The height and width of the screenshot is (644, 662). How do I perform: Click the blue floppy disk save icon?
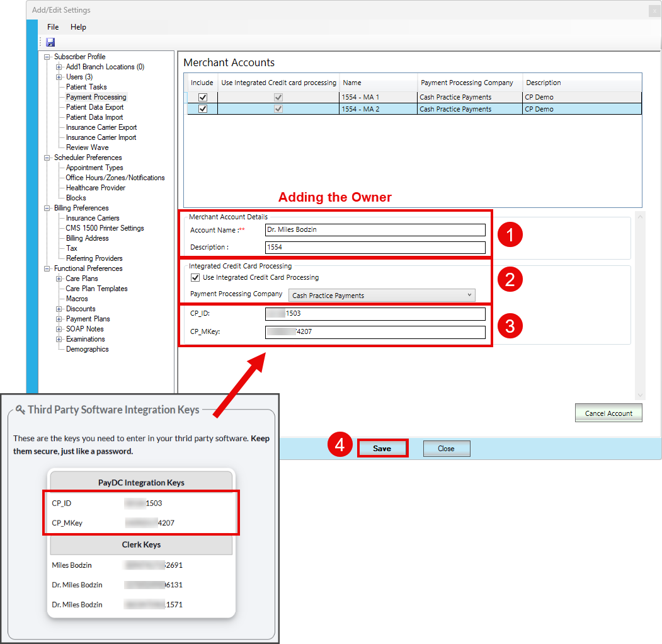(50, 42)
